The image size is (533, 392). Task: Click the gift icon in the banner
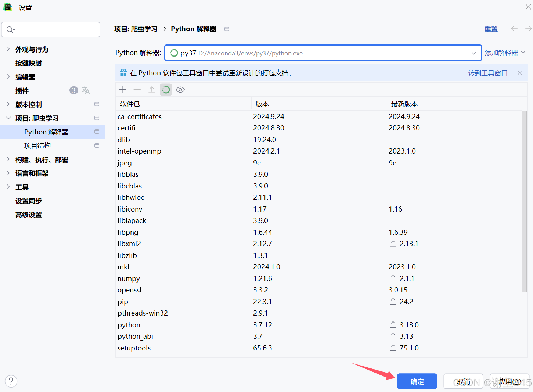[x=123, y=73]
